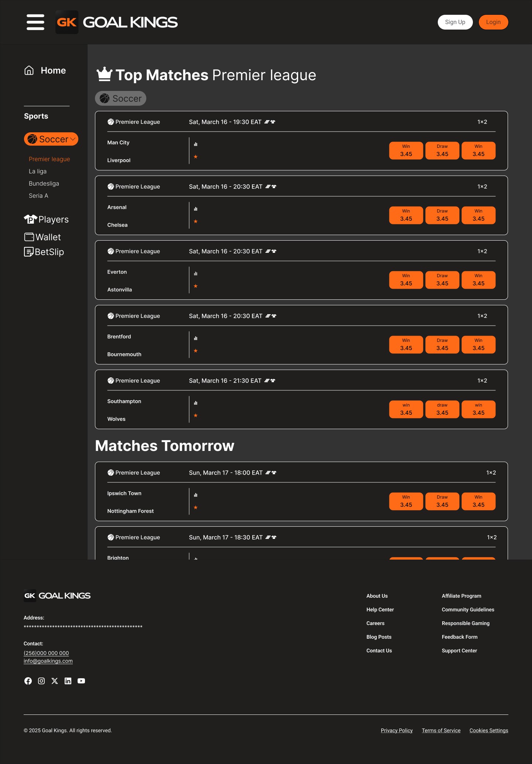This screenshot has height=764, width=532.
Task: Star the Arsenal vs Chelsea match
Action: 196,221
